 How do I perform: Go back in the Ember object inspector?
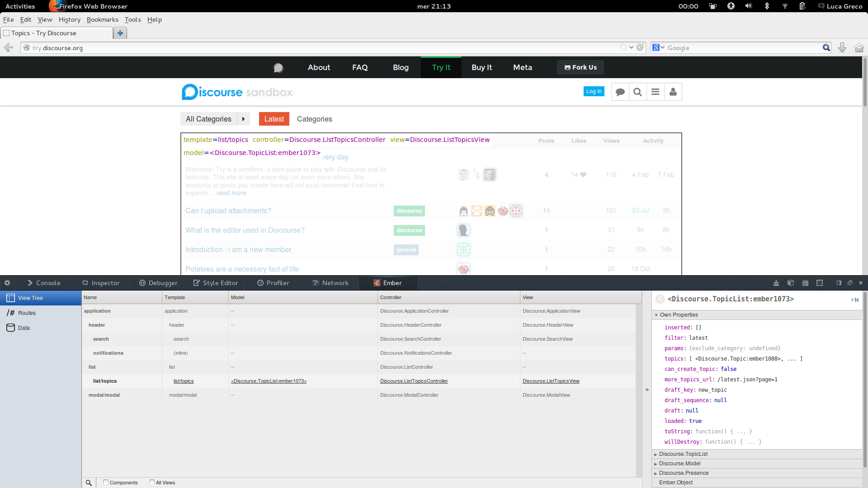pos(660,299)
